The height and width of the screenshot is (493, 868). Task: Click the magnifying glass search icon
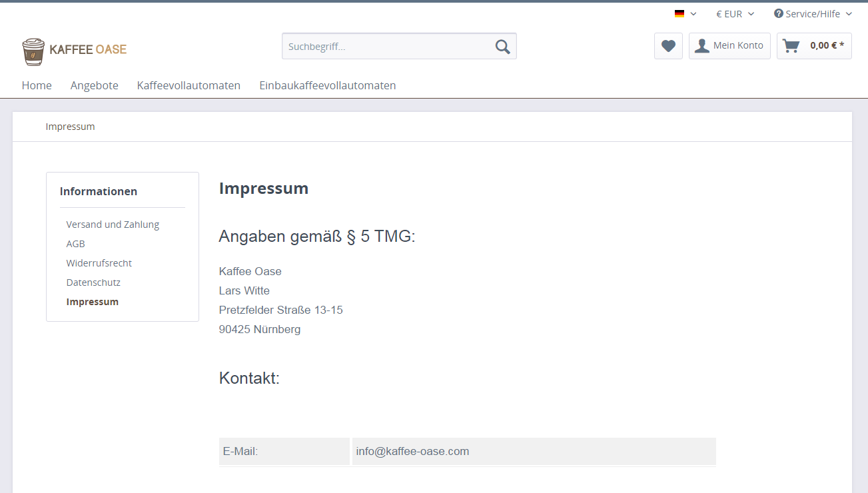503,47
